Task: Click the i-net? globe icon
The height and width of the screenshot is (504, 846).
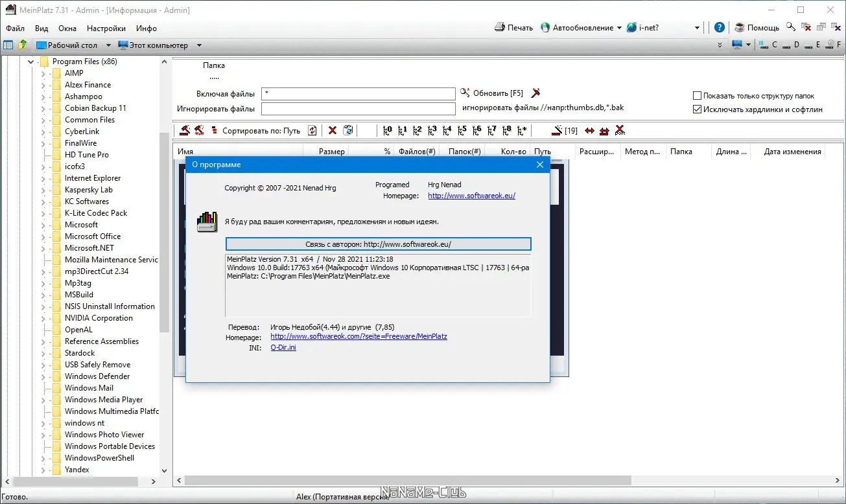Action: pos(631,28)
